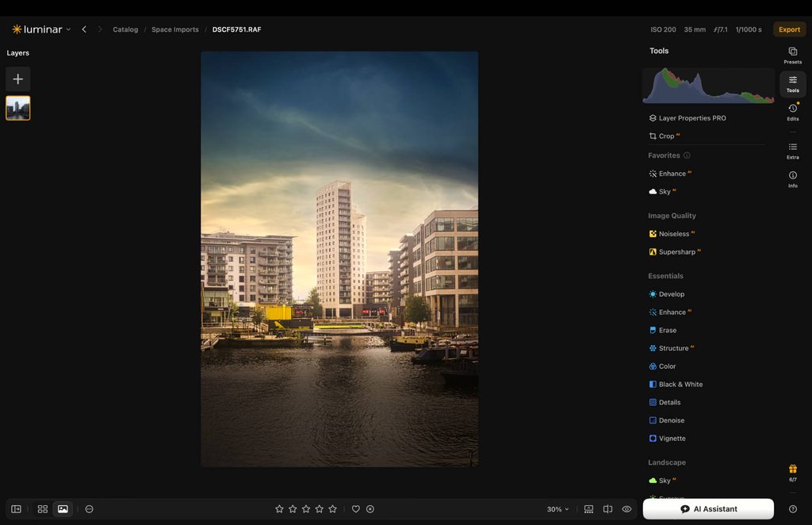Viewport: 812px width, 525px height.
Task: Open the Luminar app menu dropdown
Action: pos(41,29)
